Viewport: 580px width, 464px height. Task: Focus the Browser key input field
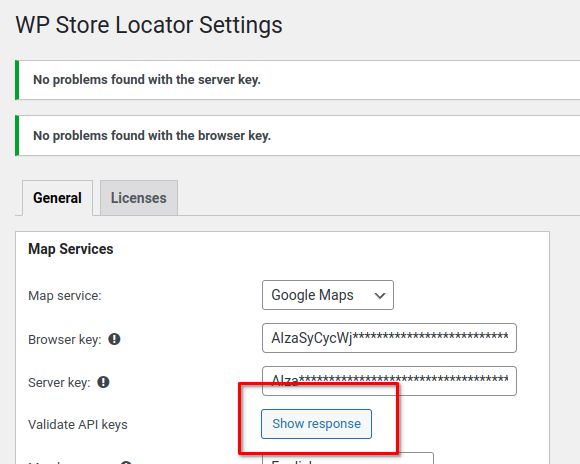pyautogui.click(x=389, y=338)
